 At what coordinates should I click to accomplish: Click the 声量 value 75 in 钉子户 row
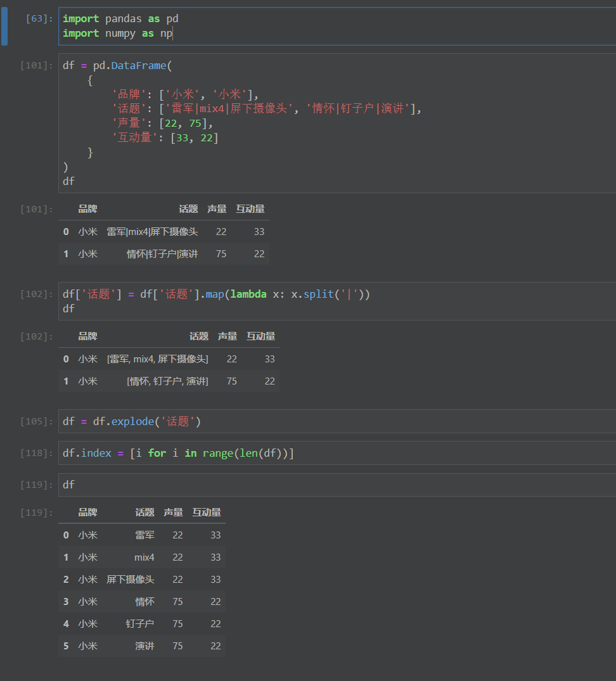177,624
